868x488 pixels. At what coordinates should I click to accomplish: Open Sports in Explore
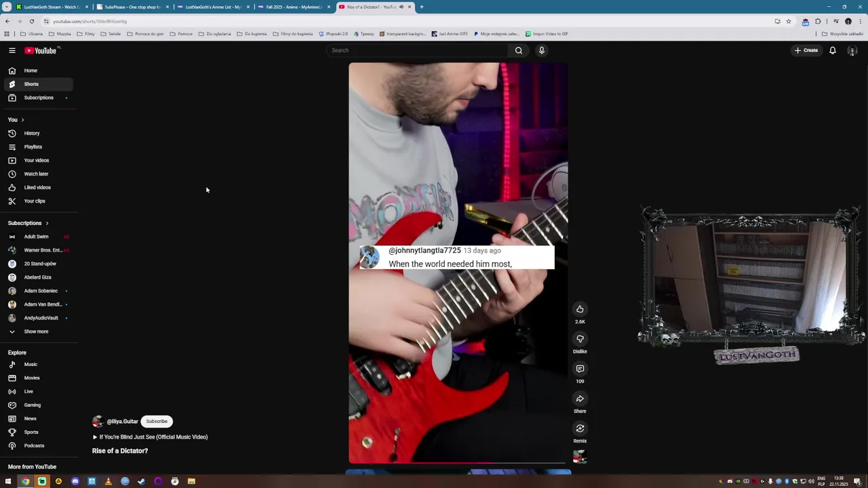(38, 432)
